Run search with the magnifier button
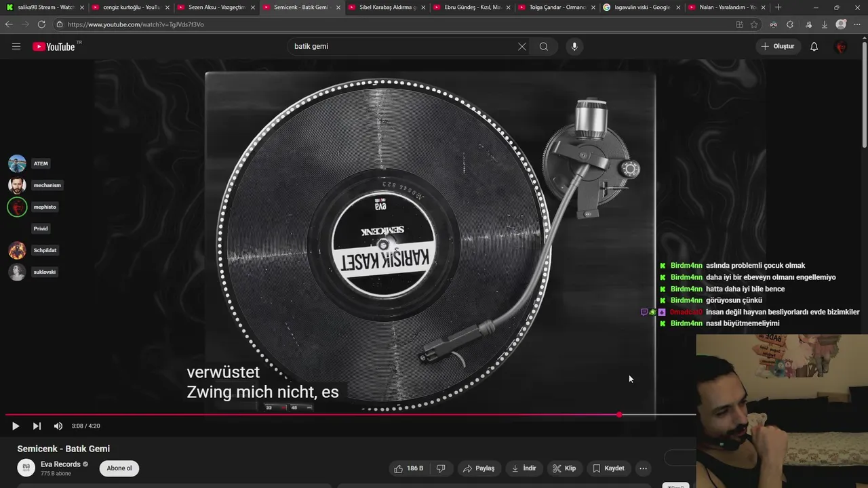Image resolution: width=868 pixels, height=488 pixels. click(544, 47)
